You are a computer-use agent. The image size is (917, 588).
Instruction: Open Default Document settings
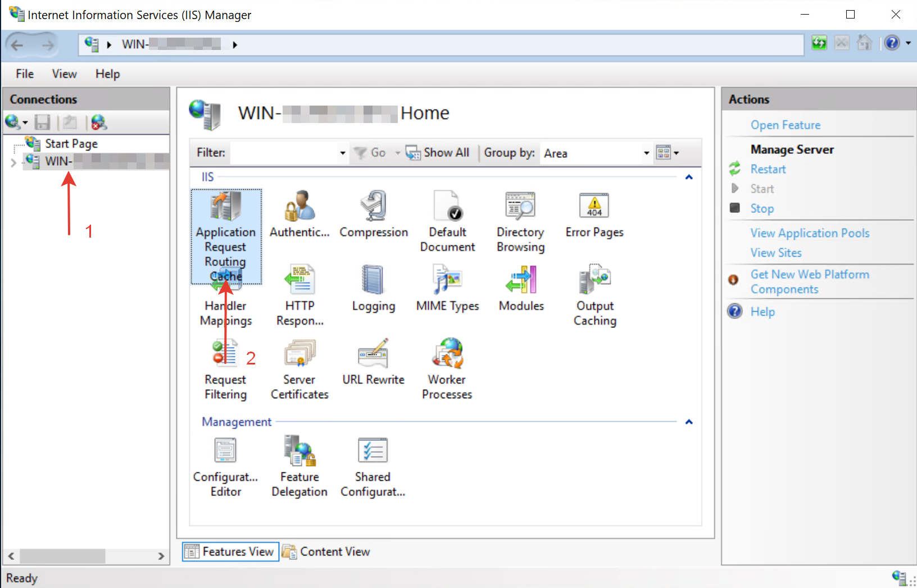point(447,221)
